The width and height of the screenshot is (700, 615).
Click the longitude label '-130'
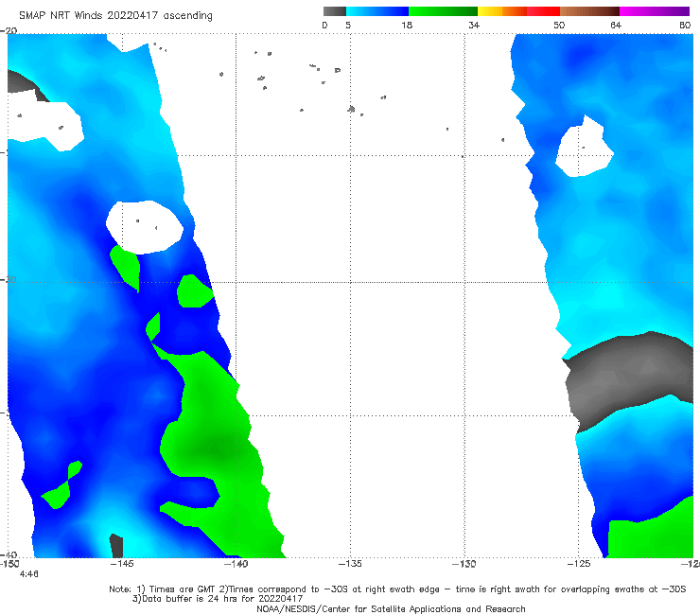(x=464, y=564)
